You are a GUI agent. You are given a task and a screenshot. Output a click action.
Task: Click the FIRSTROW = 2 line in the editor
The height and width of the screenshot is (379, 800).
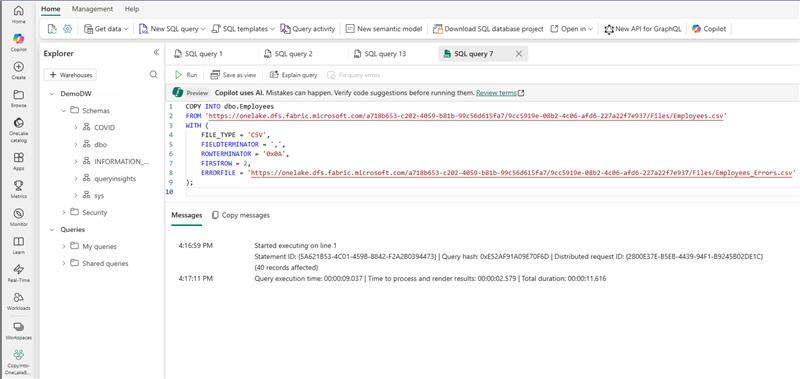pyautogui.click(x=226, y=163)
